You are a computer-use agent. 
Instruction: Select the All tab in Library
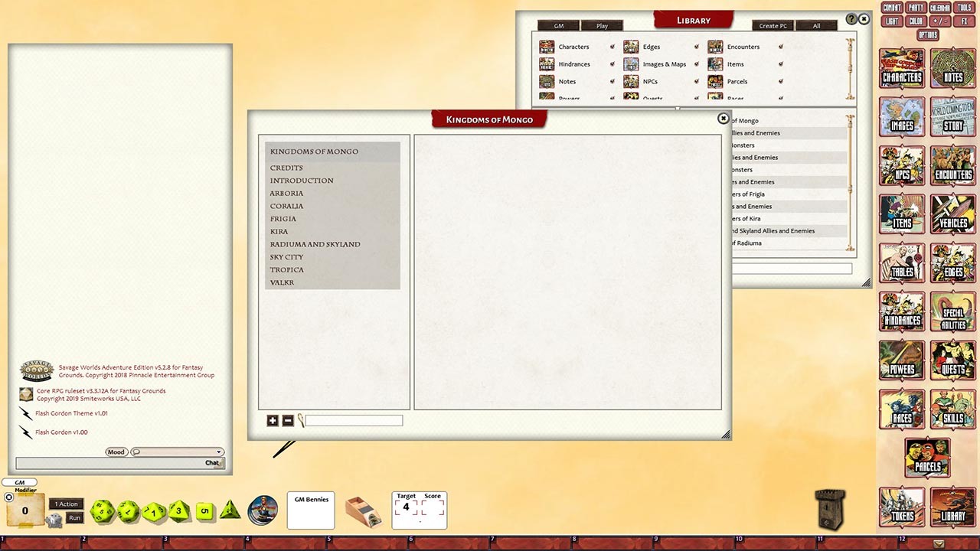pyautogui.click(x=816, y=26)
